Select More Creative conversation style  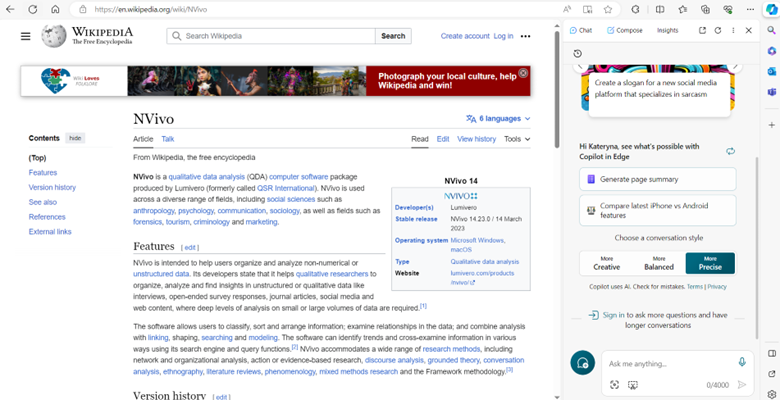coord(606,263)
